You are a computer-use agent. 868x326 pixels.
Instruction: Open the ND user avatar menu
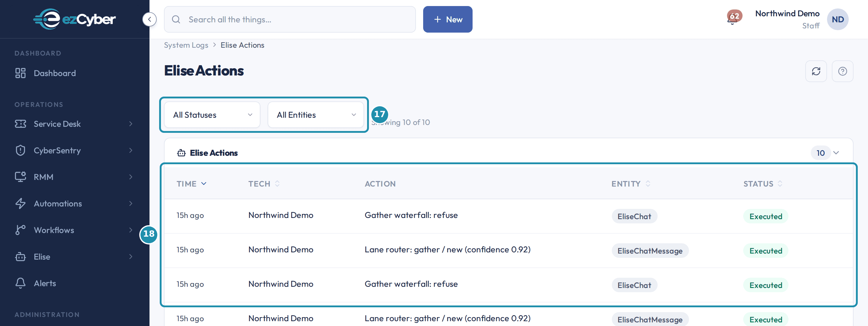tap(837, 19)
